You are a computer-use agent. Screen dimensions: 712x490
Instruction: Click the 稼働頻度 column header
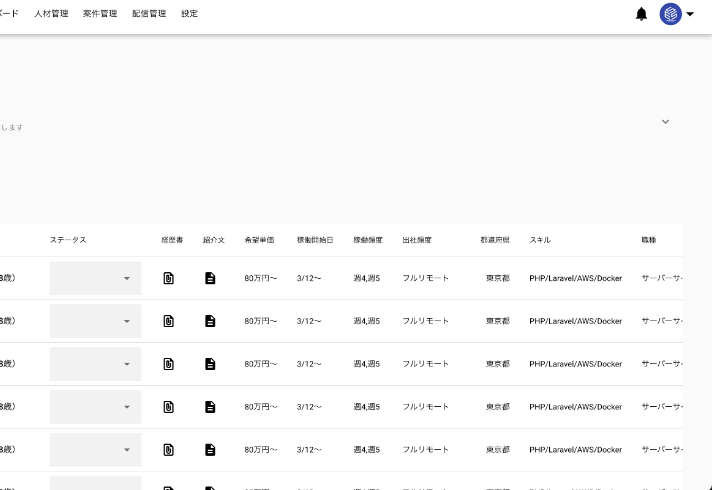tap(368, 240)
